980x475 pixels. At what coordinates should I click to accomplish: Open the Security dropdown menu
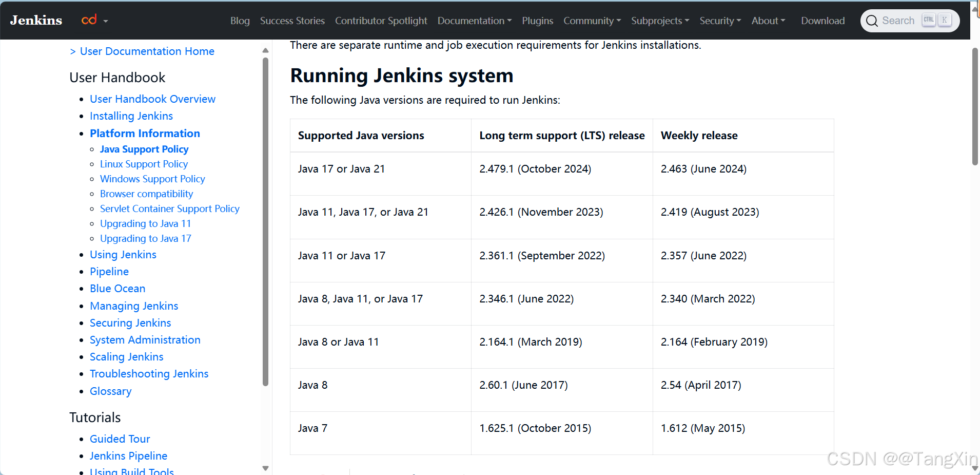click(x=720, y=21)
